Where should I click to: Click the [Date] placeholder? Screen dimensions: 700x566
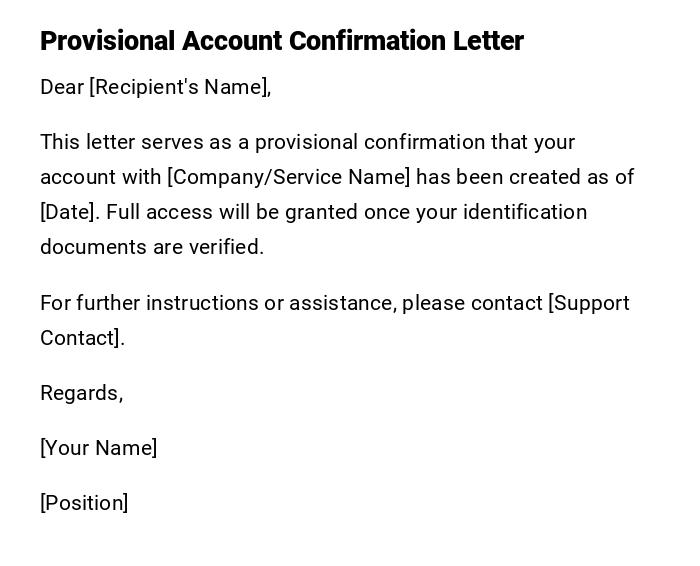coord(68,212)
